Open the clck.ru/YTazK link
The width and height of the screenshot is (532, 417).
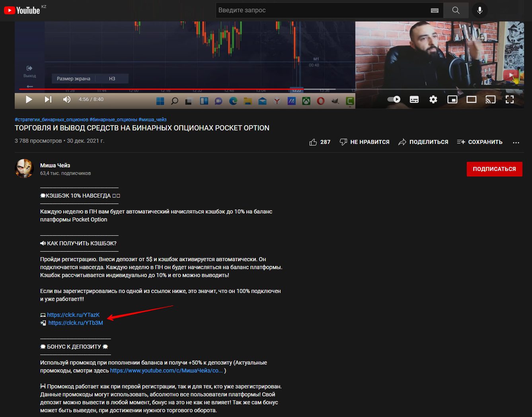point(73,315)
